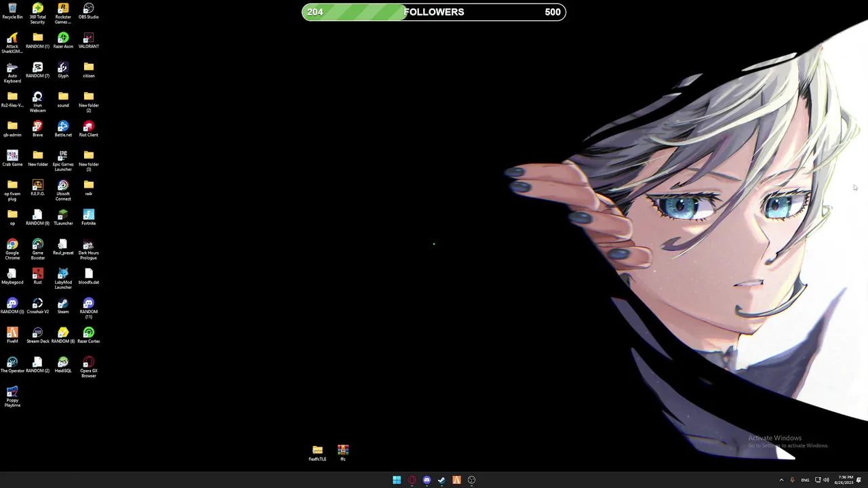Select the op fivem plug folder
This screenshot has width=868, height=488.
pos(12,190)
